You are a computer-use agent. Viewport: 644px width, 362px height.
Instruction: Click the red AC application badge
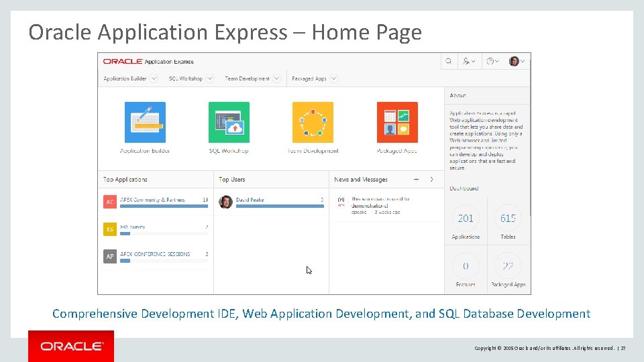coord(109,202)
